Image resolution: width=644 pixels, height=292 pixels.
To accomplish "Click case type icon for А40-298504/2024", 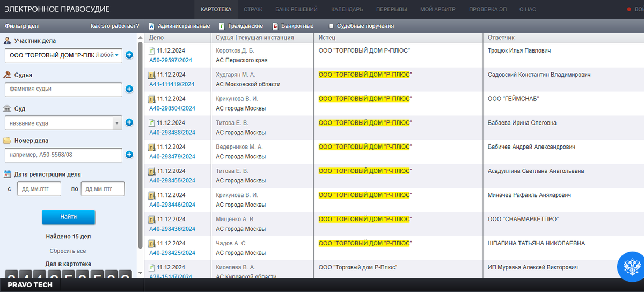I will 152,99.
